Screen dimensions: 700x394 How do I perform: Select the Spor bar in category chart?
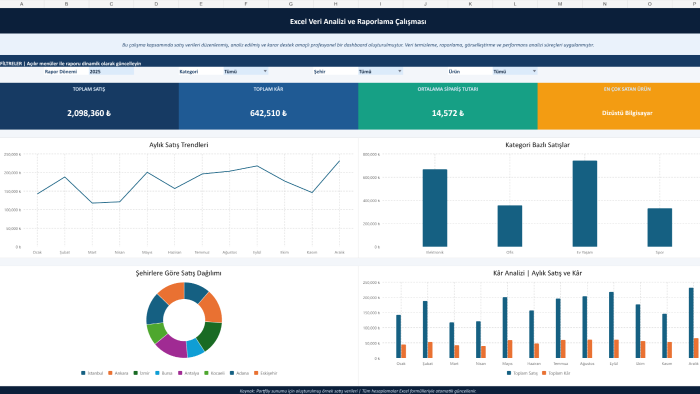pyautogui.click(x=659, y=227)
